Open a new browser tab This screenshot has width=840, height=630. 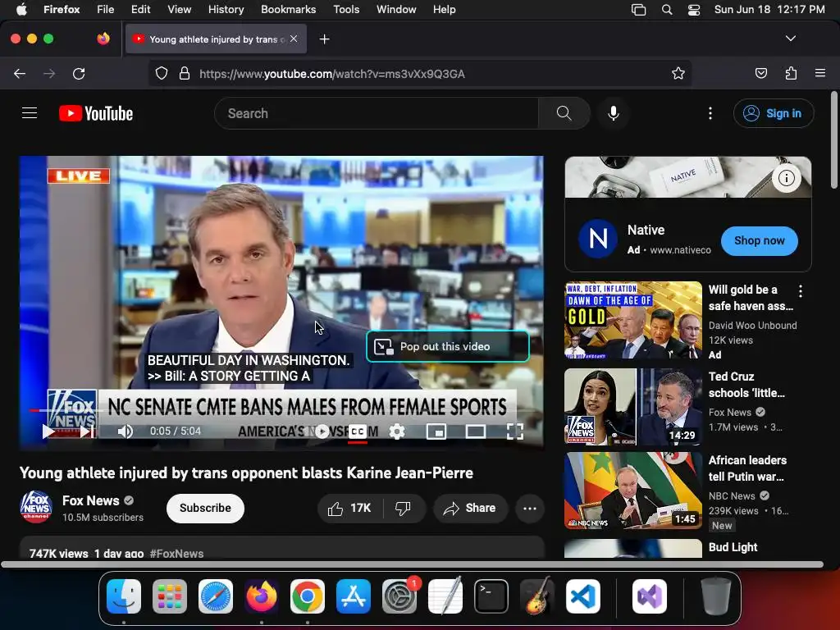point(324,39)
